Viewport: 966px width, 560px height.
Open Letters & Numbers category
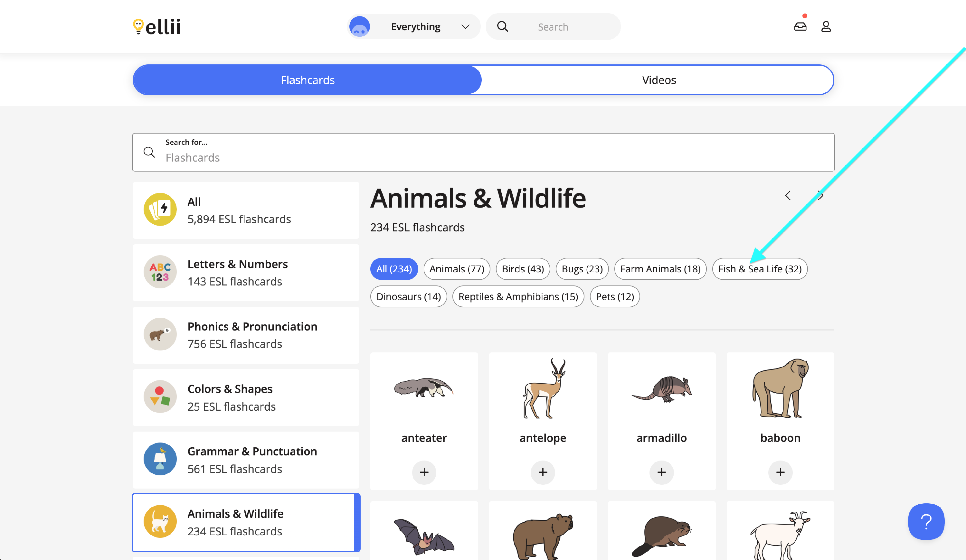pos(246,272)
